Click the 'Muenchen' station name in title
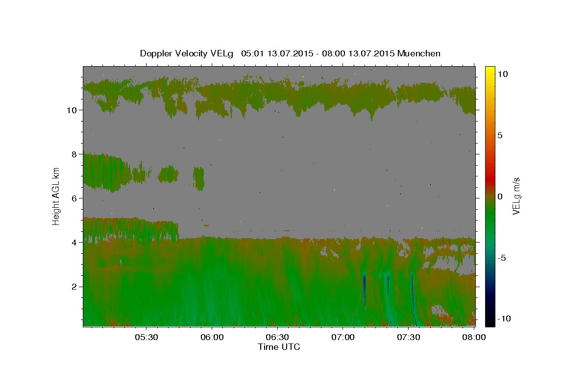Viewport: 588px width, 392px height. click(x=419, y=53)
